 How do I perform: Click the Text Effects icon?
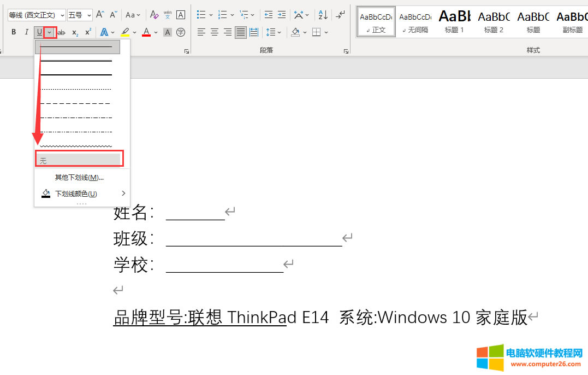tap(104, 32)
